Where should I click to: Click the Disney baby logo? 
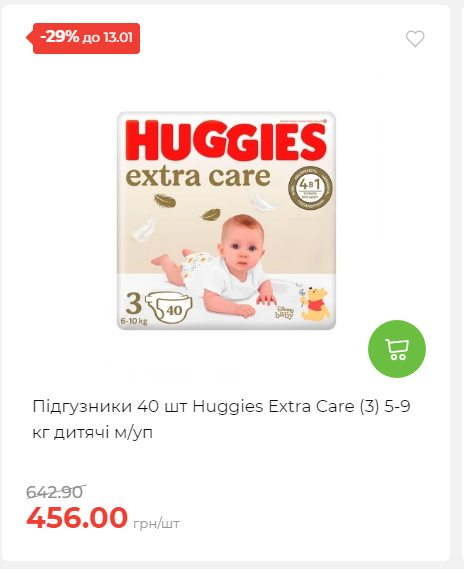(283, 312)
